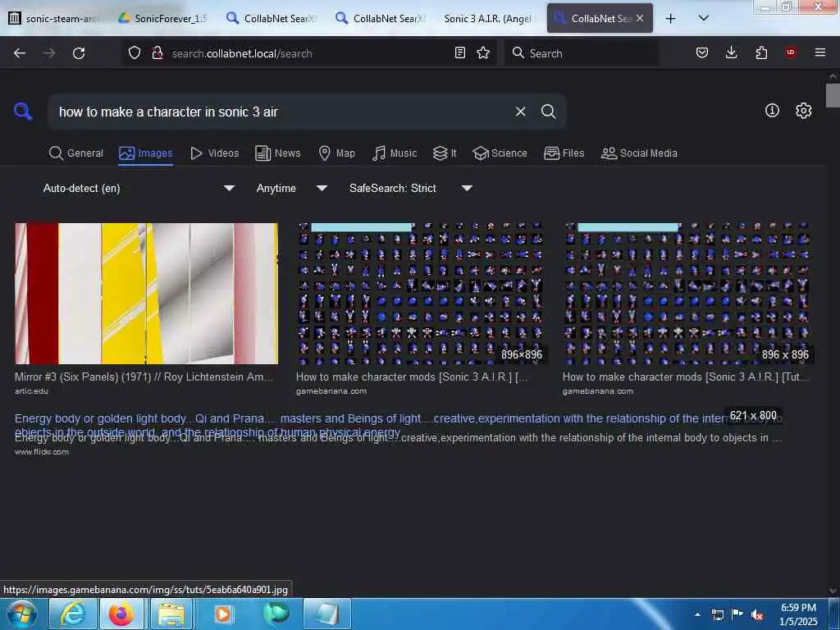Open the Music category

click(x=395, y=153)
